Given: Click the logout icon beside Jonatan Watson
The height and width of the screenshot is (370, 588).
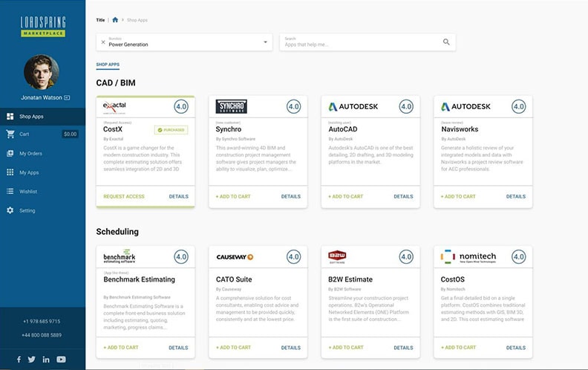Looking at the screenshot, I should click(x=67, y=97).
